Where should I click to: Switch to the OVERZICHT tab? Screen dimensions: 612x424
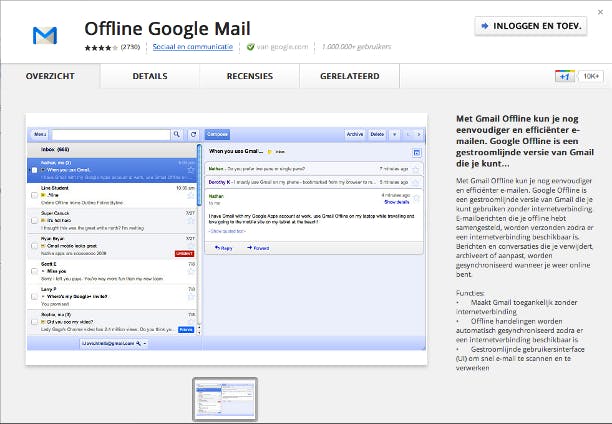50,76
